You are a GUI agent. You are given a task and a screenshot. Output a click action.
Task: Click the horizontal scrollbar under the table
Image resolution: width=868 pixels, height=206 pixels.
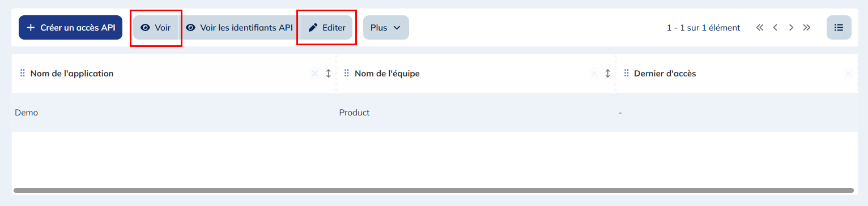tap(433, 191)
